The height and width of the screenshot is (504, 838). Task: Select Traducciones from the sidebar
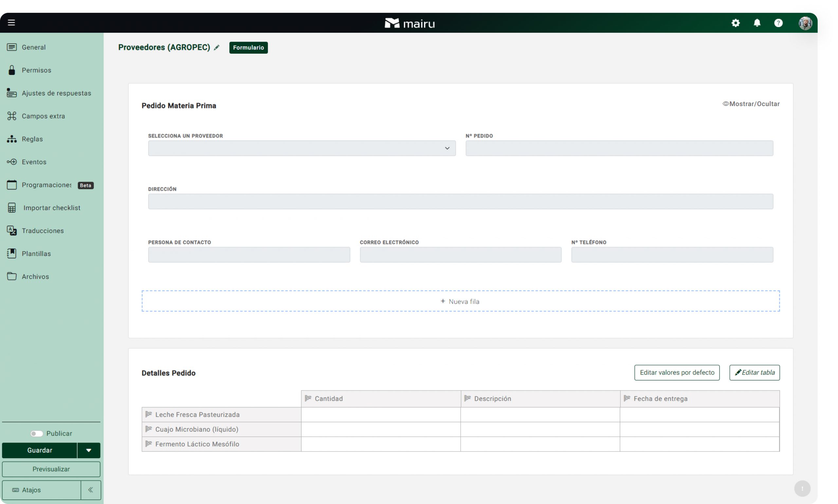point(43,231)
